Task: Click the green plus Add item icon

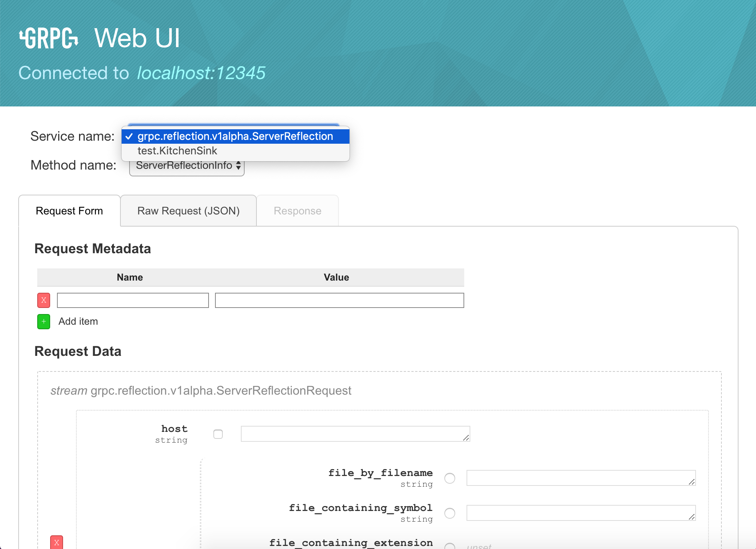Action: click(43, 321)
